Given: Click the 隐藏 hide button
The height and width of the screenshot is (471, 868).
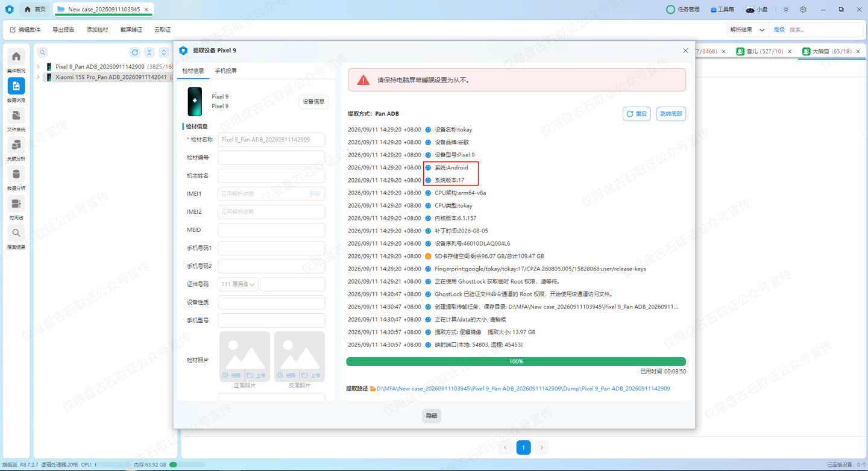Looking at the screenshot, I should (x=432, y=416).
